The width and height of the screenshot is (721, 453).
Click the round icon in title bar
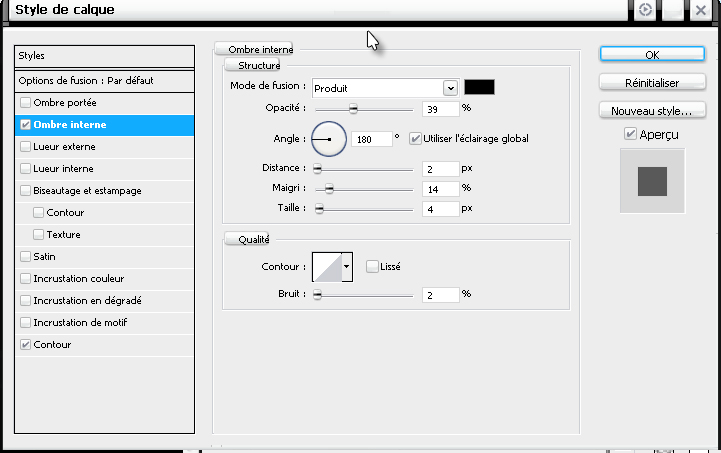[x=645, y=10]
